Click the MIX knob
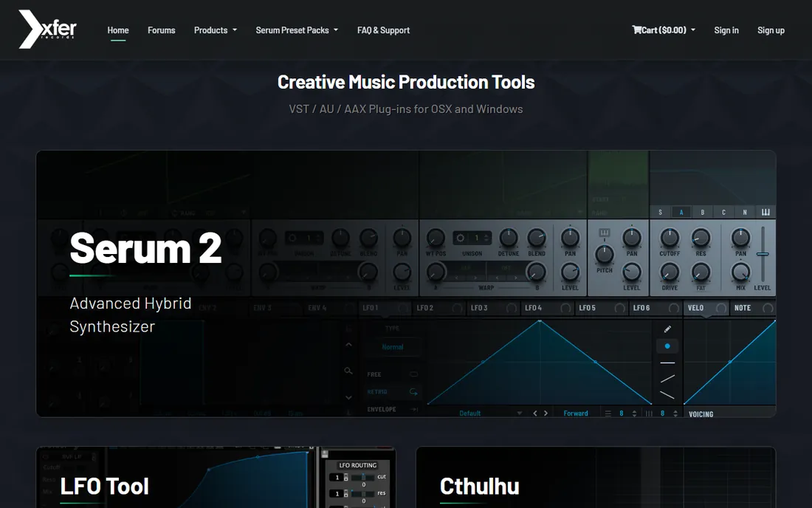The height and width of the screenshot is (508, 812). [740, 272]
